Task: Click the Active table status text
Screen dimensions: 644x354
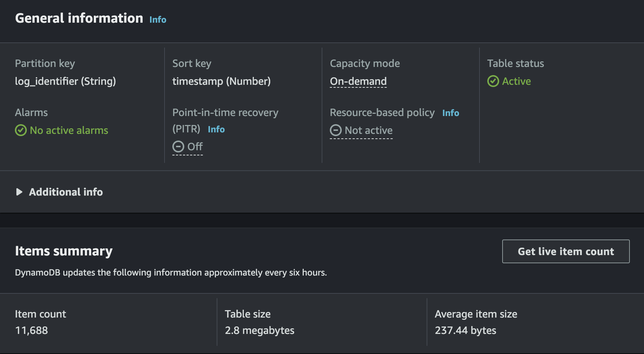Action: point(516,81)
